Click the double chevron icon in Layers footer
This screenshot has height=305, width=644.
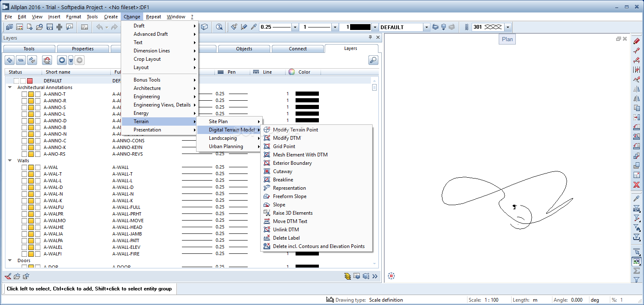(375, 276)
